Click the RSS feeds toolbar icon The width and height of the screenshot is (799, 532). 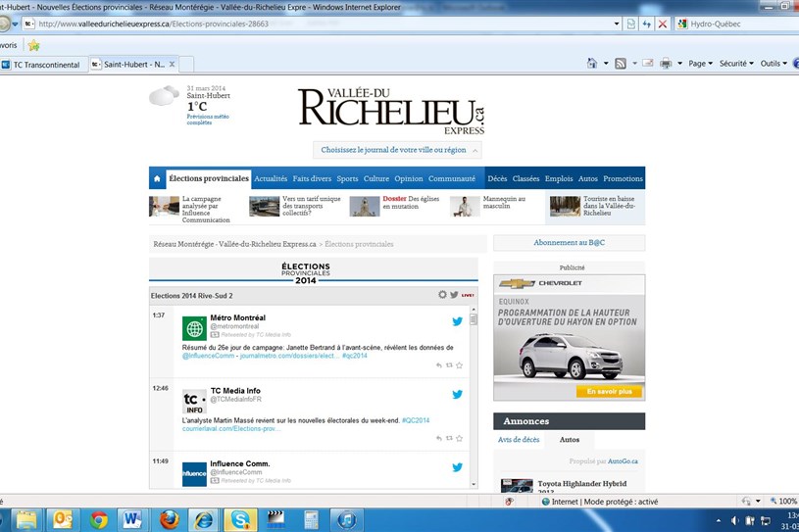[x=621, y=64]
